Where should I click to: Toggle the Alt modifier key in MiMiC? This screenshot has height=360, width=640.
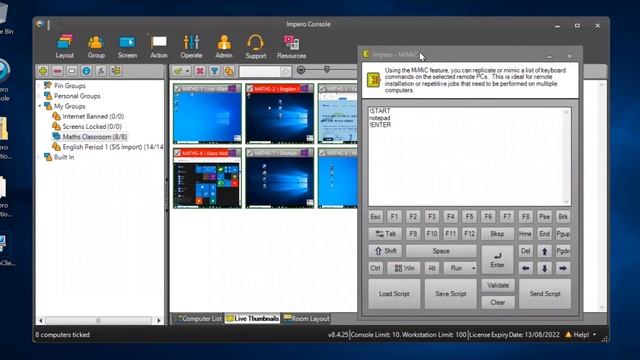[x=432, y=268]
